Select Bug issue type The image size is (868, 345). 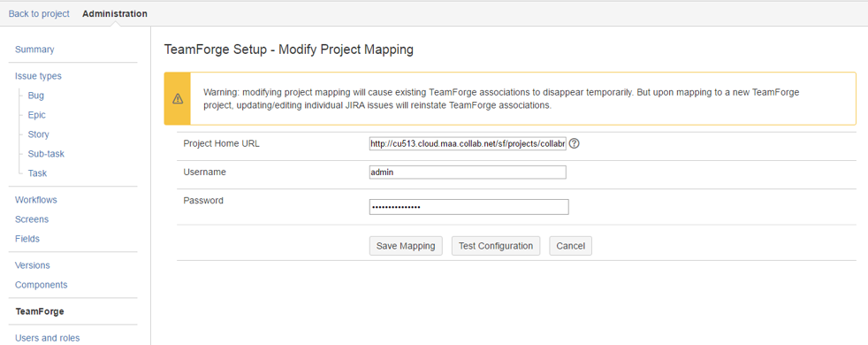click(36, 96)
